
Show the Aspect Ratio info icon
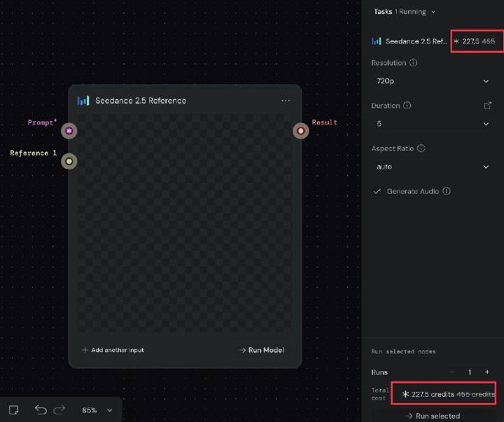pyautogui.click(x=421, y=148)
